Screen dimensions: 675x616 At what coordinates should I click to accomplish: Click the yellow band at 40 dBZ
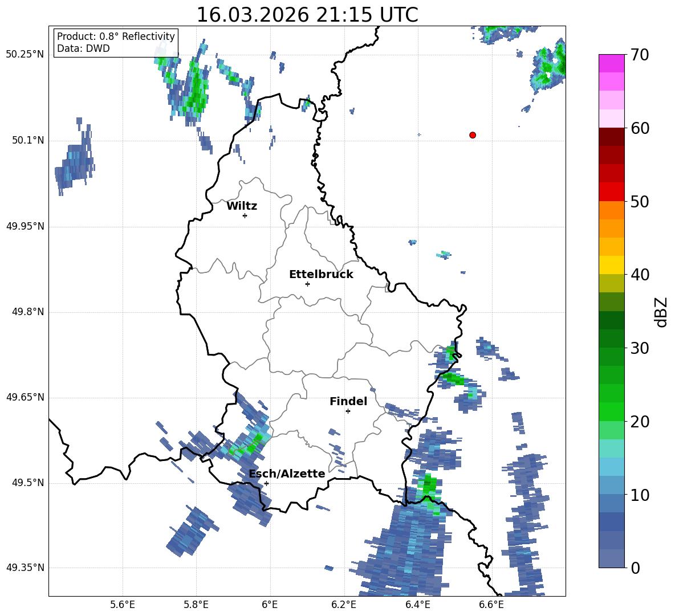tap(611, 265)
